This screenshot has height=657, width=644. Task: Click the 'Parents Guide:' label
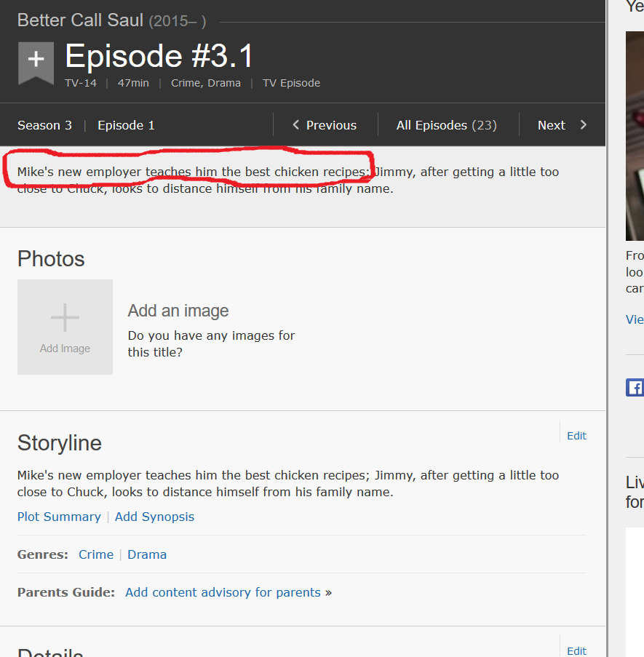(x=65, y=592)
